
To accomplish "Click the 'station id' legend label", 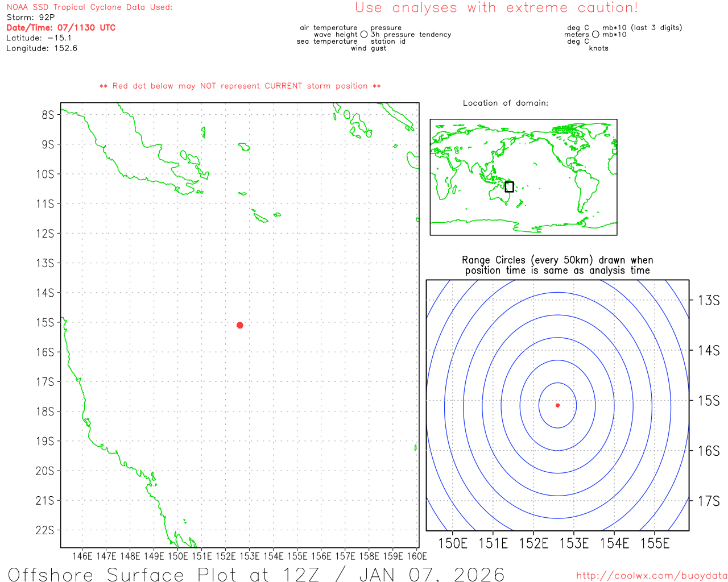I will pyautogui.click(x=388, y=41).
